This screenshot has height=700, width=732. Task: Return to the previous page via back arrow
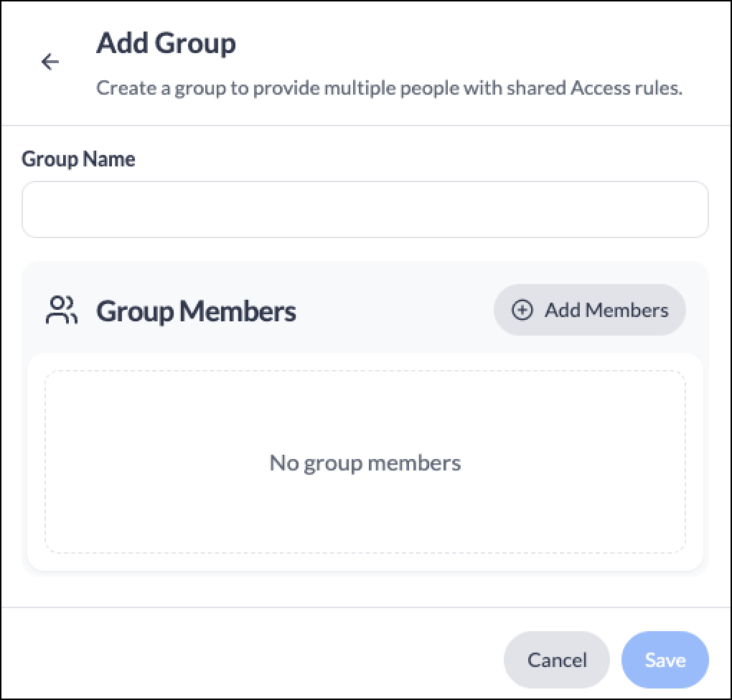tap(50, 62)
